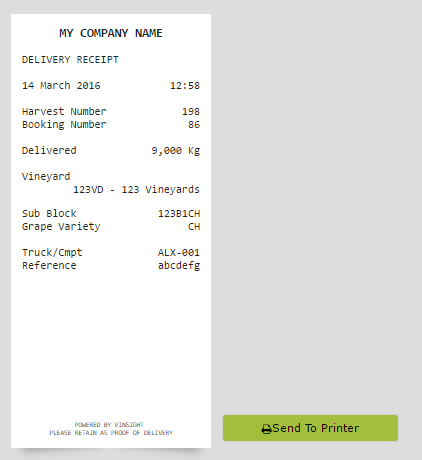Image resolution: width=422 pixels, height=460 pixels.
Task: Click the Reference label
Action: pos(49,266)
